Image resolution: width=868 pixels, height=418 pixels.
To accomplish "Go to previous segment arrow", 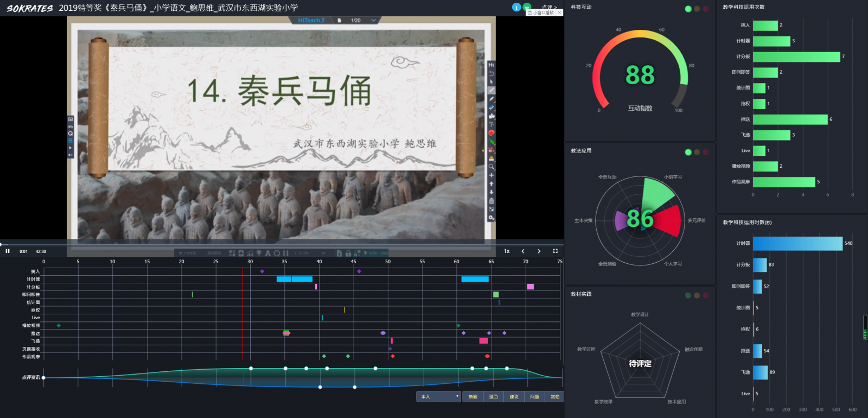I will click(523, 251).
